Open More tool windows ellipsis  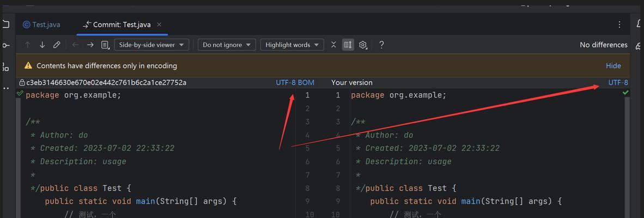click(6, 88)
